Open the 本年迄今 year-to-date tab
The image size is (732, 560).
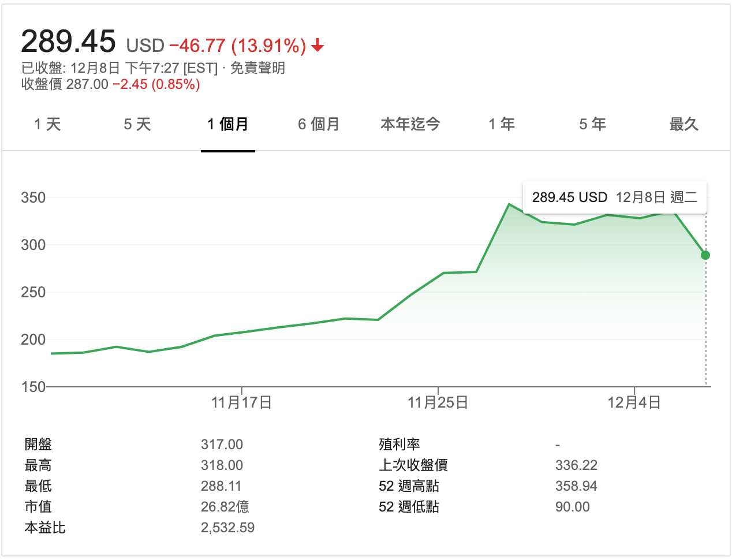coord(410,124)
